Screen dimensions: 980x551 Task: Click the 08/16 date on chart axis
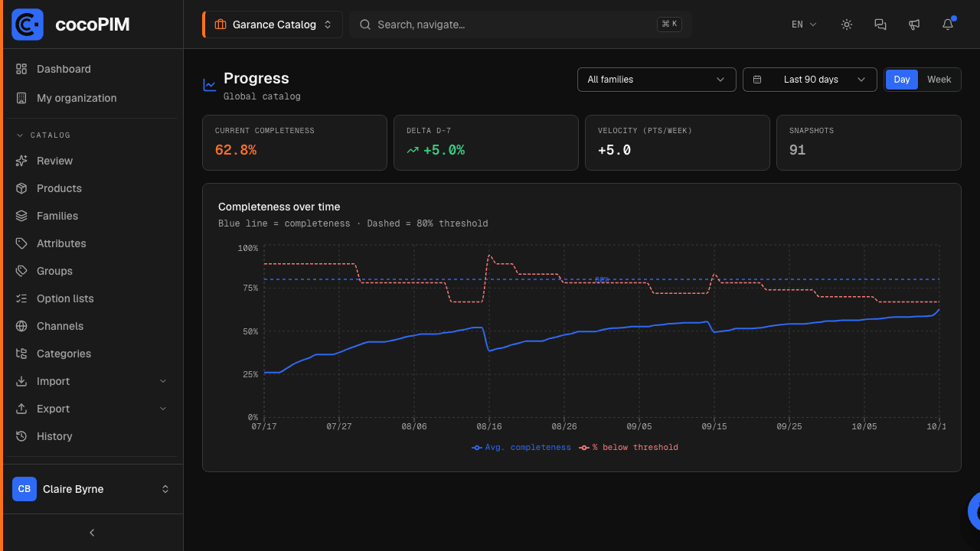[x=489, y=426]
